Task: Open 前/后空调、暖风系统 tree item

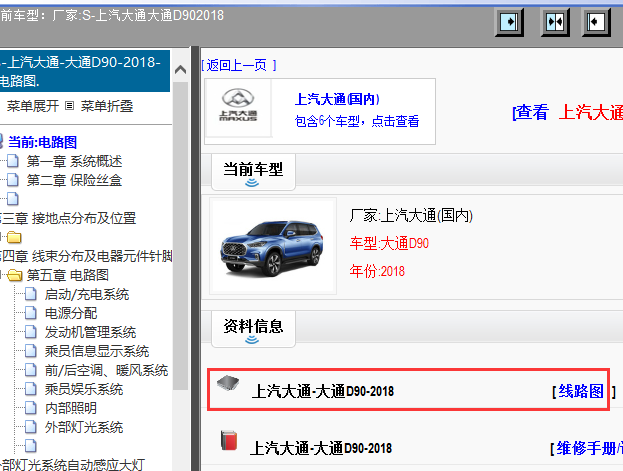Action: click(106, 370)
